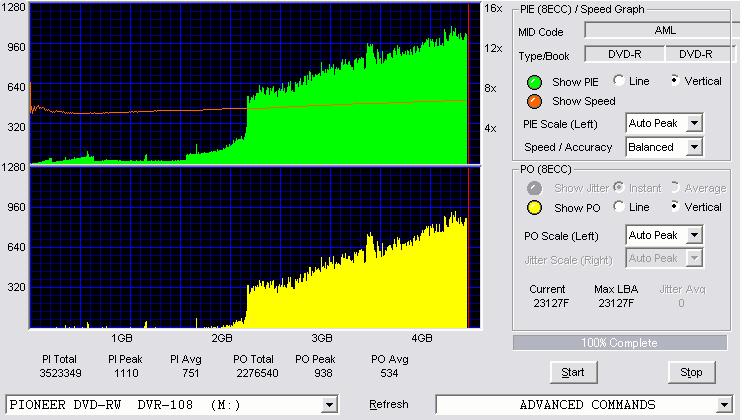Image resolution: width=742 pixels, height=420 pixels.
Task: Click the MID Code label
Action: click(541, 32)
